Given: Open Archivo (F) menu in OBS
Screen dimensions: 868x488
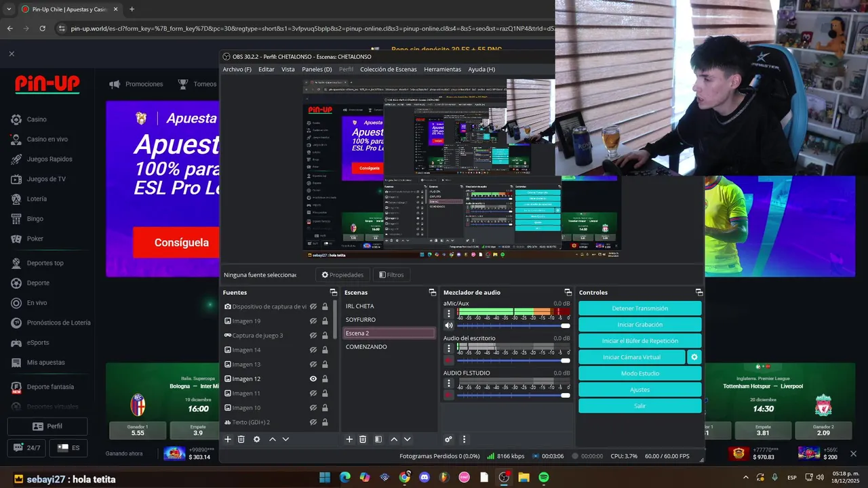Looking at the screenshot, I should [237, 69].
